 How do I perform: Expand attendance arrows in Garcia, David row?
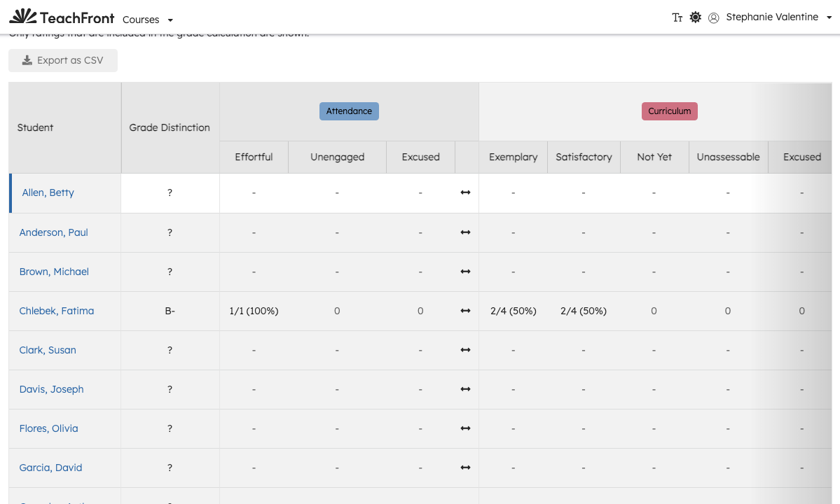(465, 468)
